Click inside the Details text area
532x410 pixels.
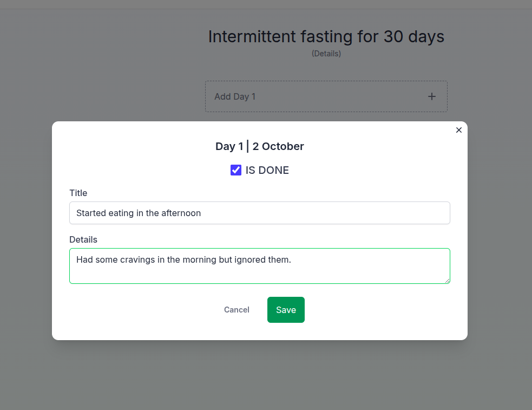tap(259, 265)
